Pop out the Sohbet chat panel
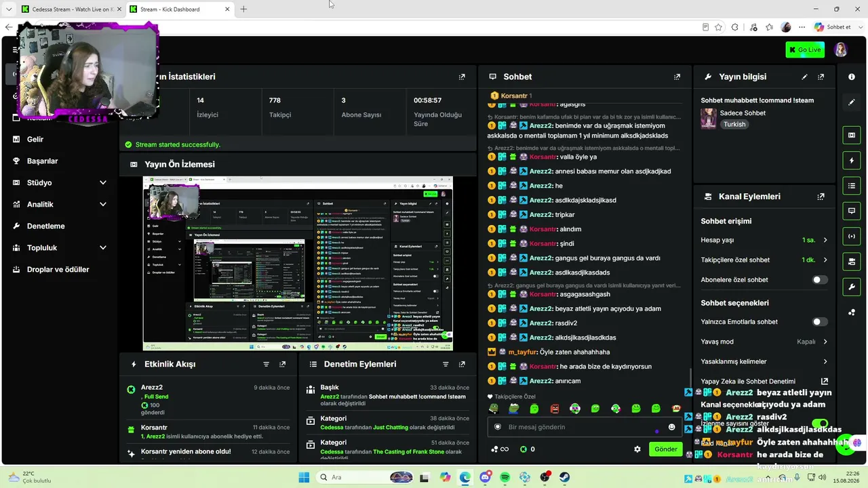This screenshot has width=868, height=488. [677, 77]
